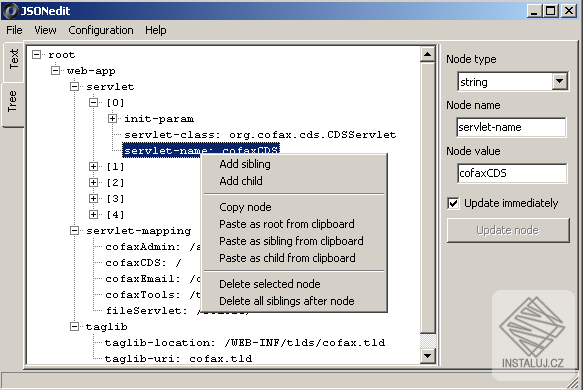583x390 pixels.
Task: Expand the [1] array node
Action: tap(93, 167)
